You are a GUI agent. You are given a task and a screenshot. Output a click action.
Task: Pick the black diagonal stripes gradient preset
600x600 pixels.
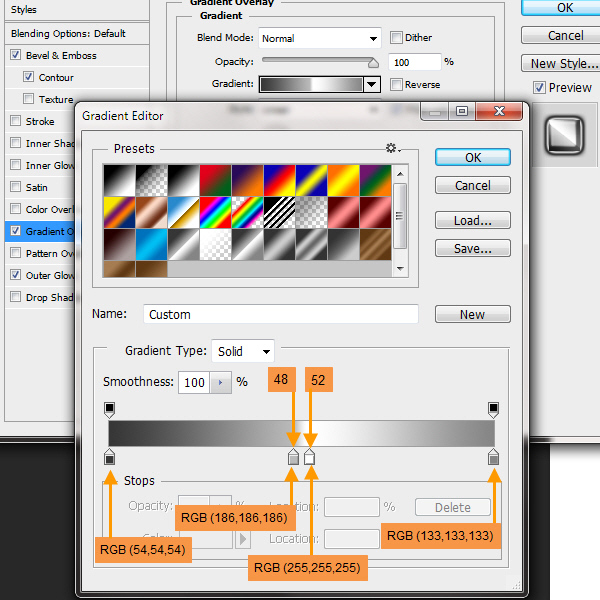coord(278,212)
